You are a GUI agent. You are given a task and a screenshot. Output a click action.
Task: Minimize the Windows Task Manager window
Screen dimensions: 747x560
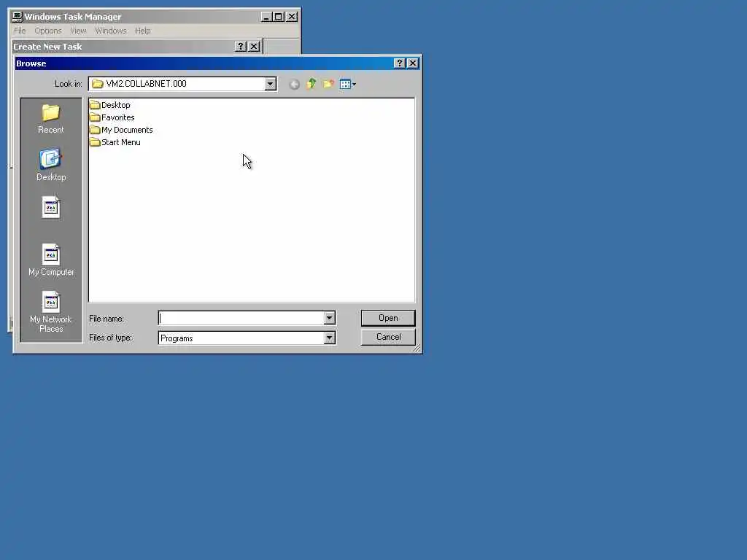point(266,17)
